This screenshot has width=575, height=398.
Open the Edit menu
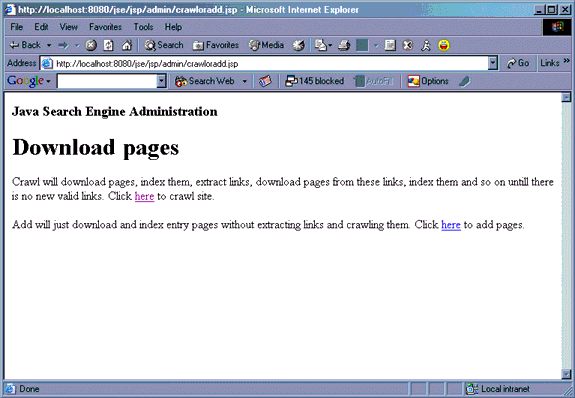coord(41,27)
